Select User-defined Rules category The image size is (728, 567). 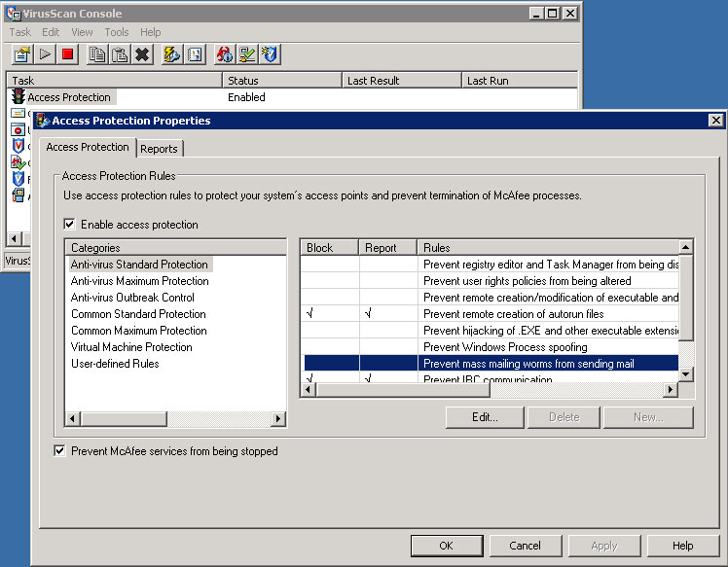click(x=115, y=364)
